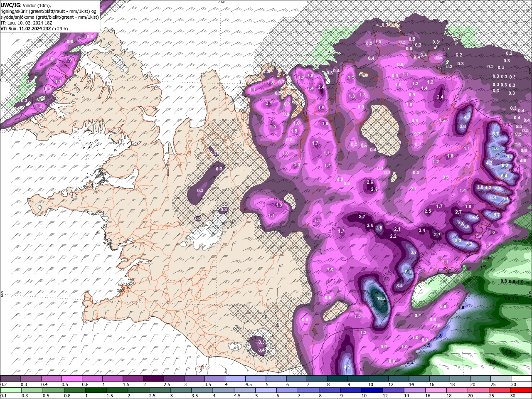Image resolution: width=532 pixels, height=399 pixels.
Task: Click the 4.6 value label on the map
Action: 475,217
